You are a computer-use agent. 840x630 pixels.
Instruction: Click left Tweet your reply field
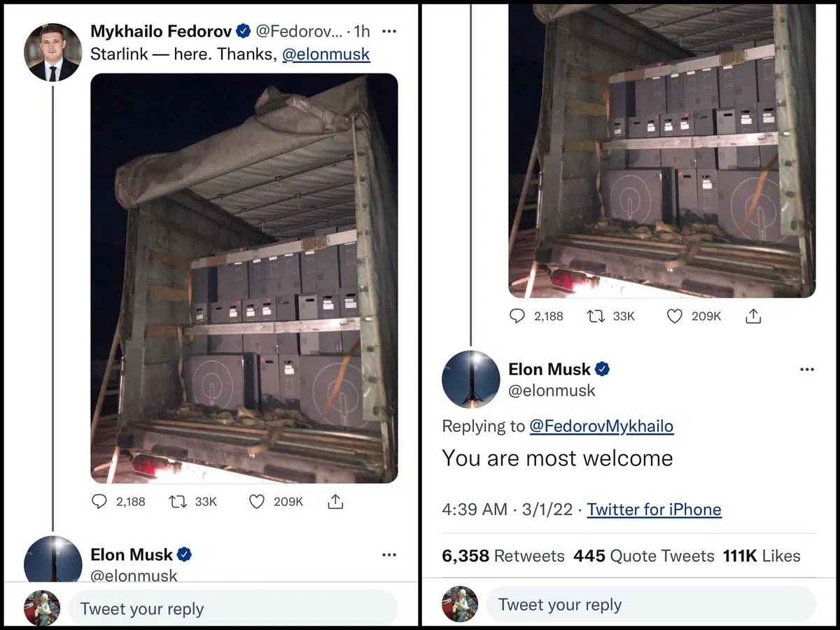(x=231, y=608)
